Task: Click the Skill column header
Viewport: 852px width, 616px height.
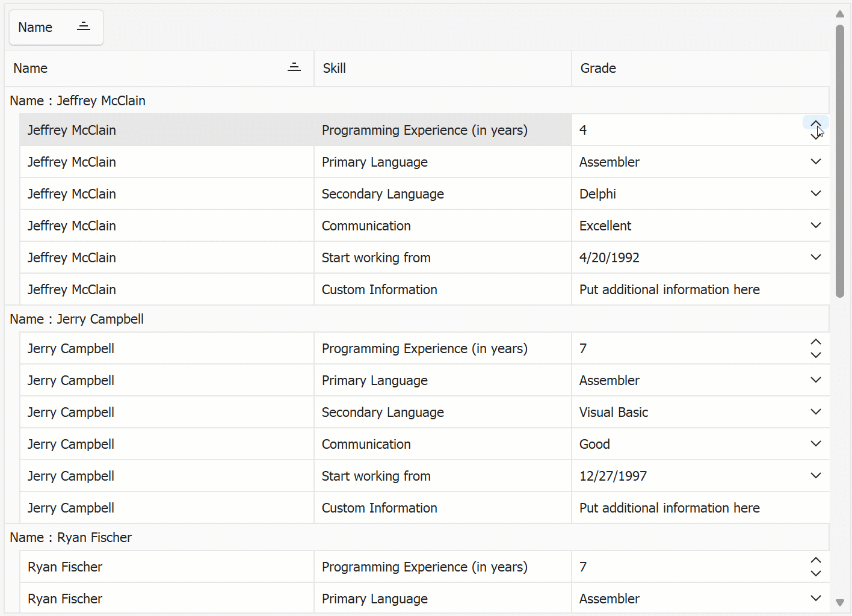Action: (442, 68)
